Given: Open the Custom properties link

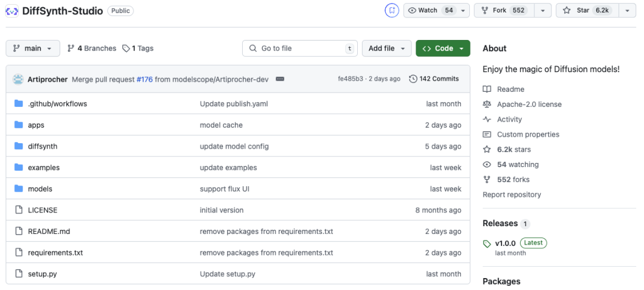Looking at the screenshot, I should coord(528,134).
